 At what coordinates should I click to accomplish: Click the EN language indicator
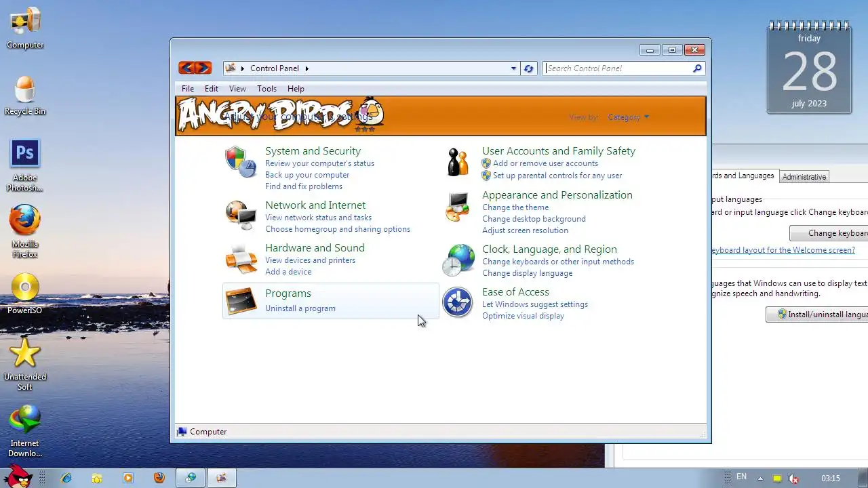(x=742, y=477)
